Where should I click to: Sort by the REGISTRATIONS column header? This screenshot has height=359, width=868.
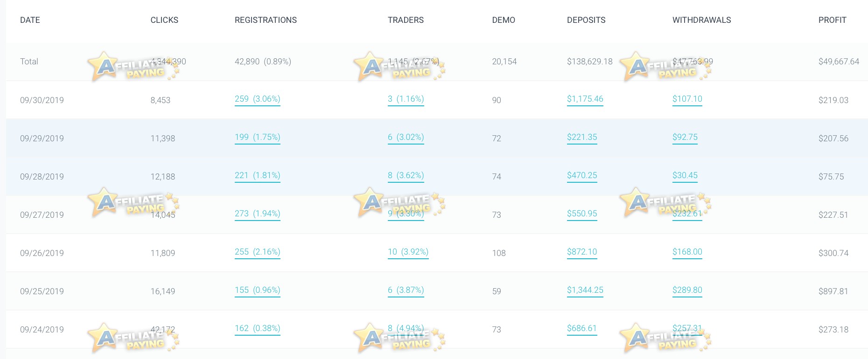point(266,20)
